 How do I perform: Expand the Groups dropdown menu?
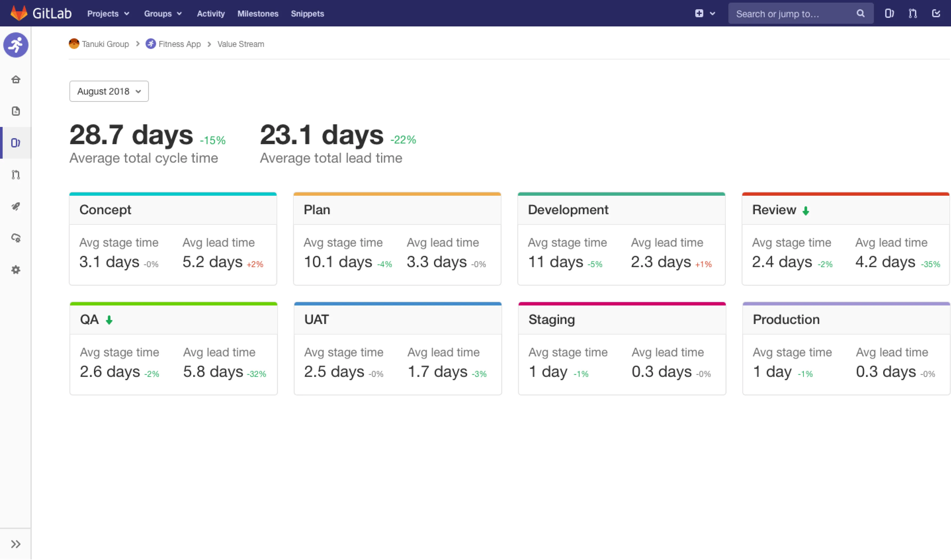163,14
